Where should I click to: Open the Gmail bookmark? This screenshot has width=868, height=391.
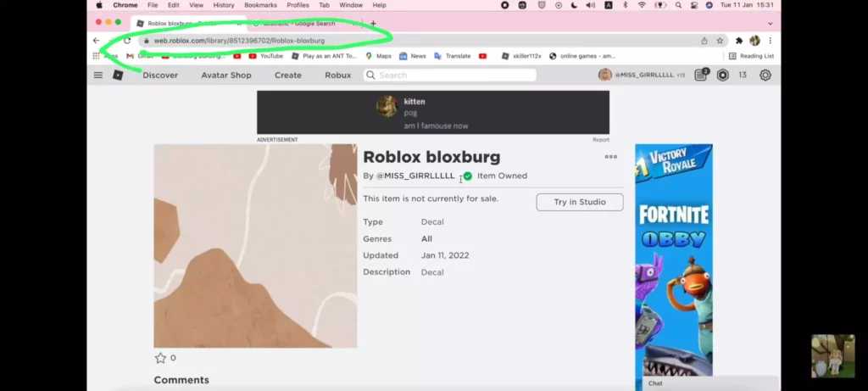tap(140, 56)
